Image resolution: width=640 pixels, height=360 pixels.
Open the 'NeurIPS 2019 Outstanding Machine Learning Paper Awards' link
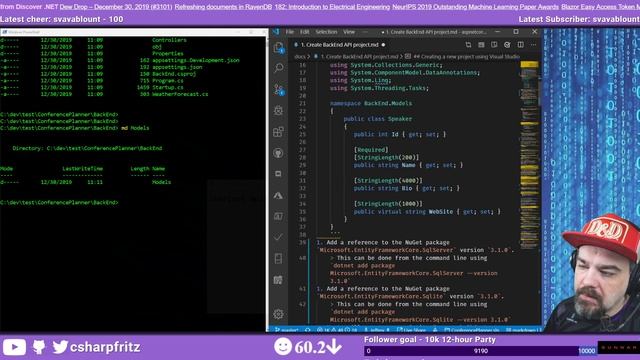coord(476,7)
